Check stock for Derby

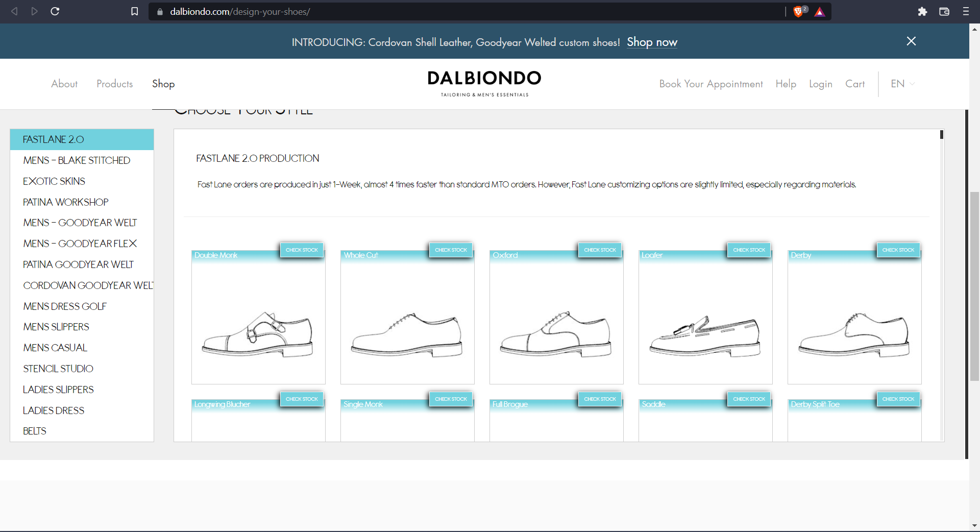[x=898, y=250]
